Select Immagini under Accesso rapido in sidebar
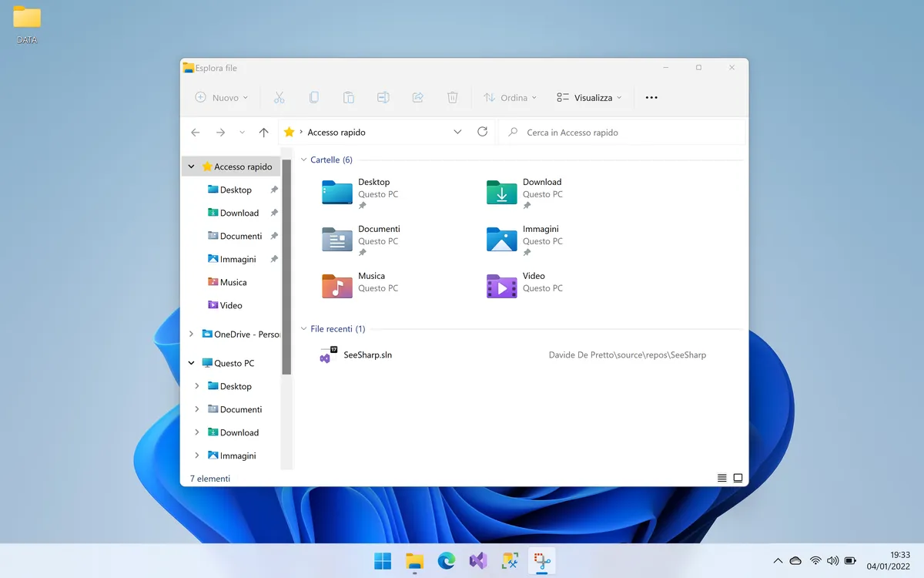Image resolution: width=924 pixels, height=578 pixels. [231, 259]
